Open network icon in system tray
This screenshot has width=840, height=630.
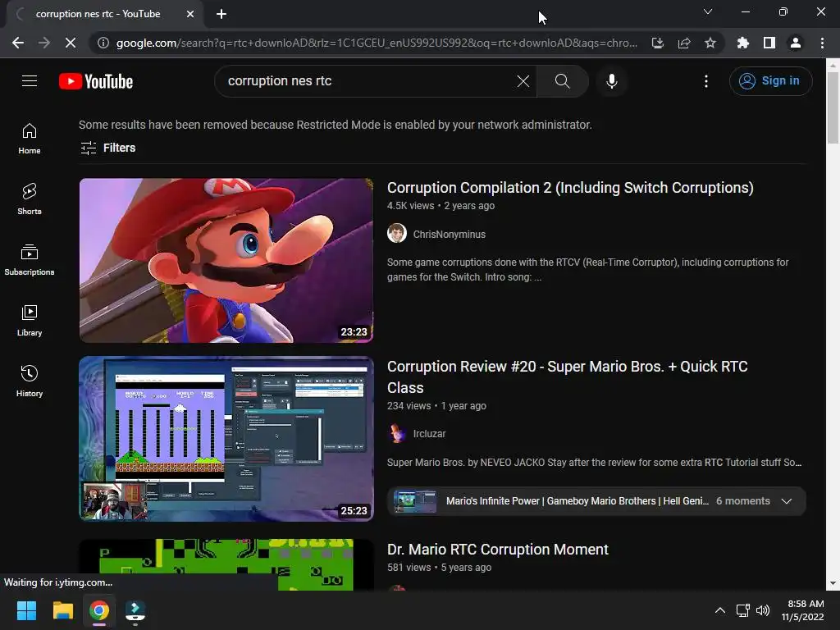pos(742,610)
